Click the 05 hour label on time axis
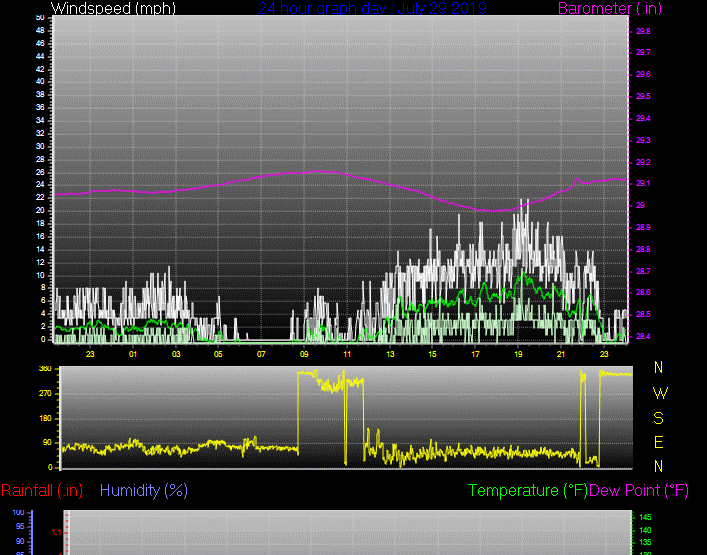 (218, 354)
